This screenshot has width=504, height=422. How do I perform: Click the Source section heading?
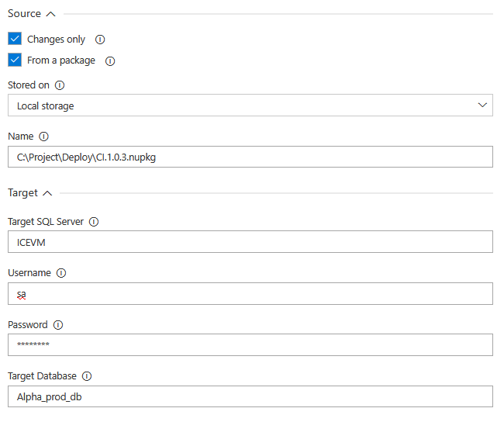[25, 13]
